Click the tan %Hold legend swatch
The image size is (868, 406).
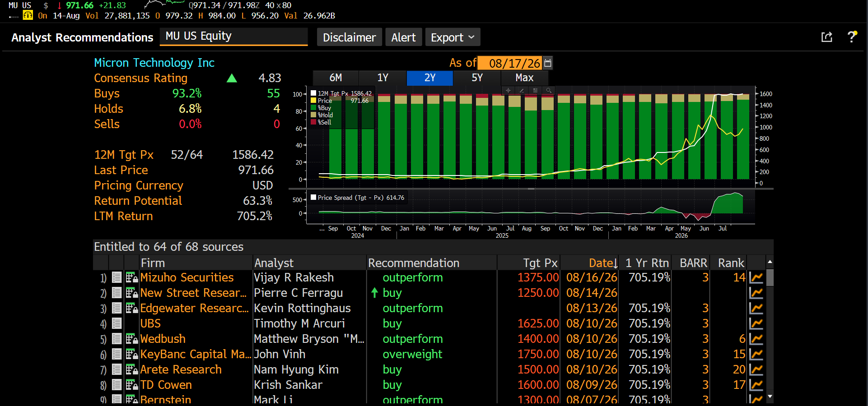(x=313, y=115)
